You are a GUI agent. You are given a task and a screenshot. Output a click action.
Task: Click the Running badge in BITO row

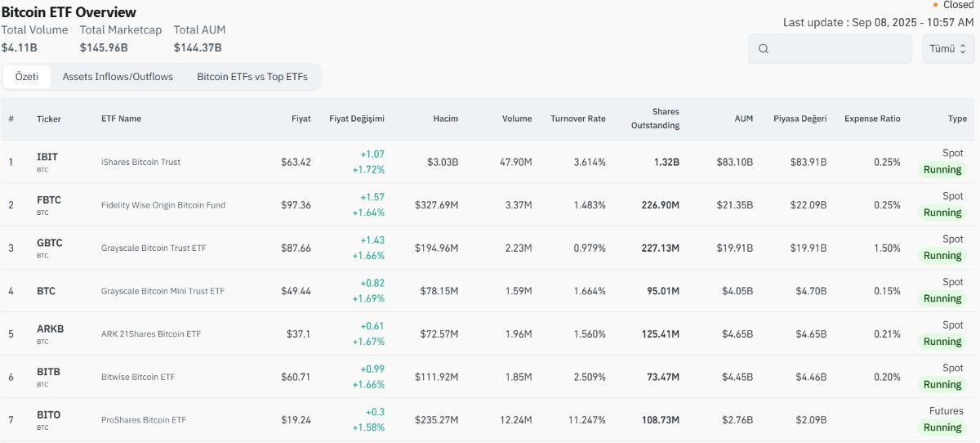coord(942,427)
